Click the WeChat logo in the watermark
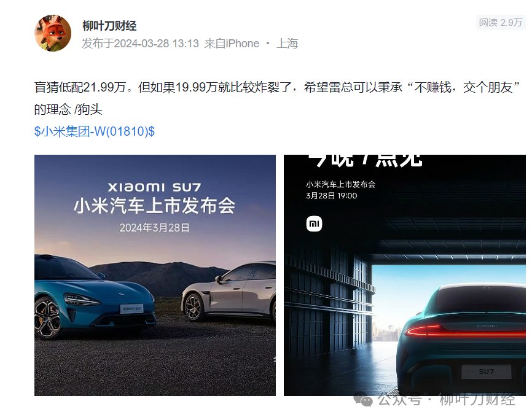Viewport: 532px width, 420px height. (x=363, y=400)
